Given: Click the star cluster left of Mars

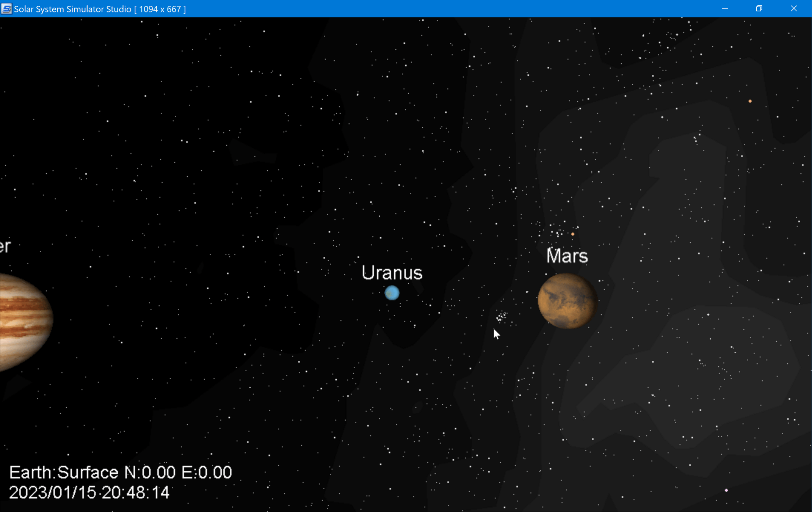Looking at the screenshot, I should pyautogui.click(x=502, y=316).
